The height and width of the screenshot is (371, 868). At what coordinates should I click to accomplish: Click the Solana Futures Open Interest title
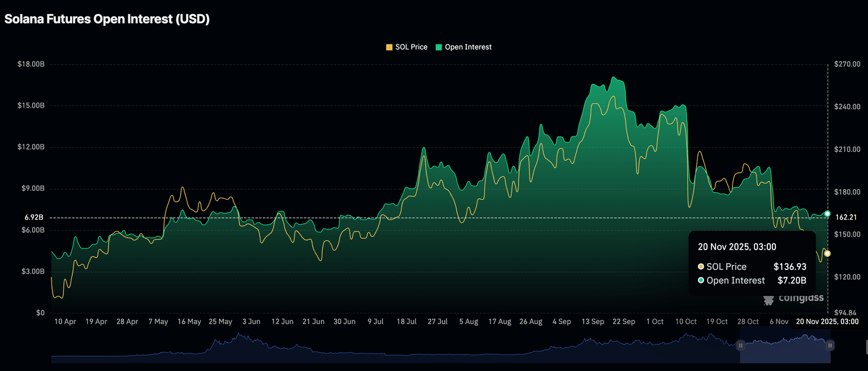pyautogui.click(x=107, y=19)
